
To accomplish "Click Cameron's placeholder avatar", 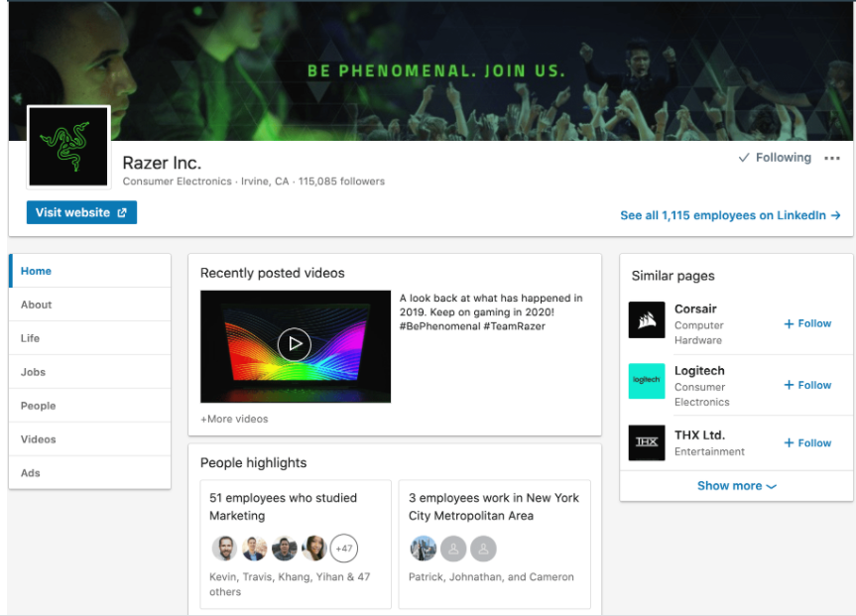I will point(483,549).
